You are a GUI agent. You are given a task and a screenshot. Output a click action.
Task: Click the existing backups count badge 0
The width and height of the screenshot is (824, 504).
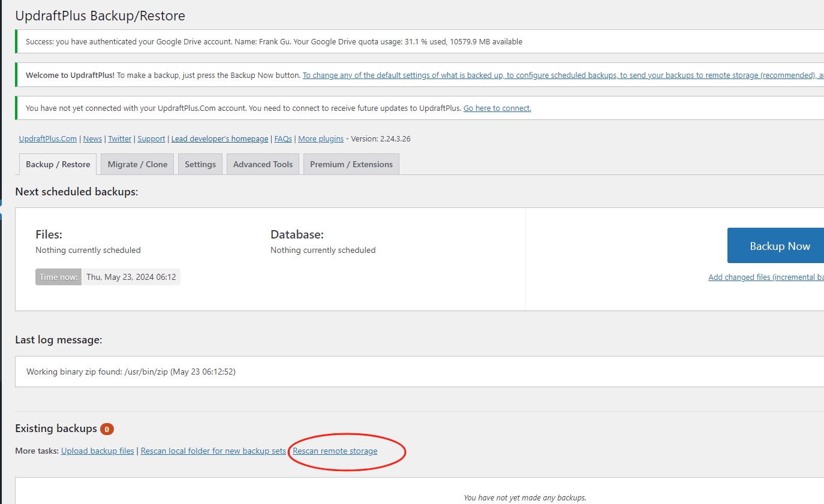(x=107, y=429)
